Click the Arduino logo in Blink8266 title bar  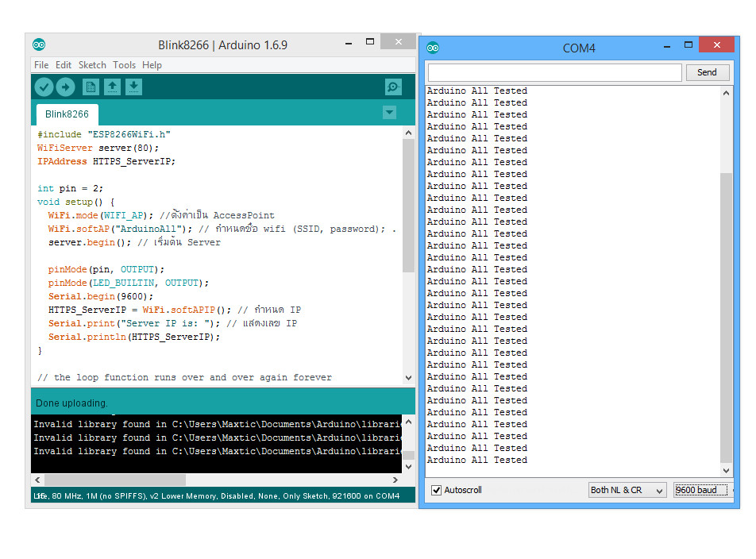(x=39, y=44)
